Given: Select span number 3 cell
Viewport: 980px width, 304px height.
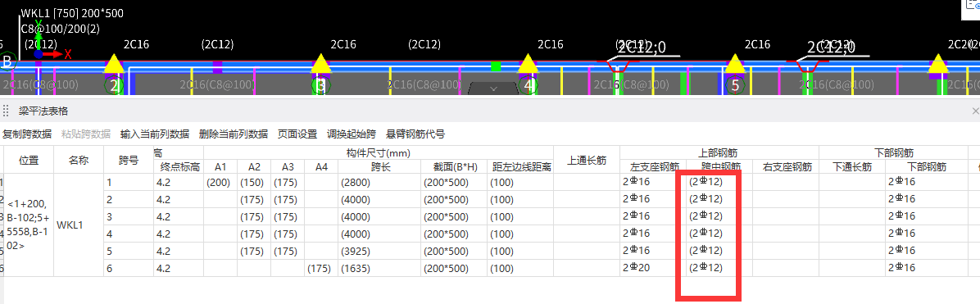Looking at the screenshot, I should tap(128, 216).
